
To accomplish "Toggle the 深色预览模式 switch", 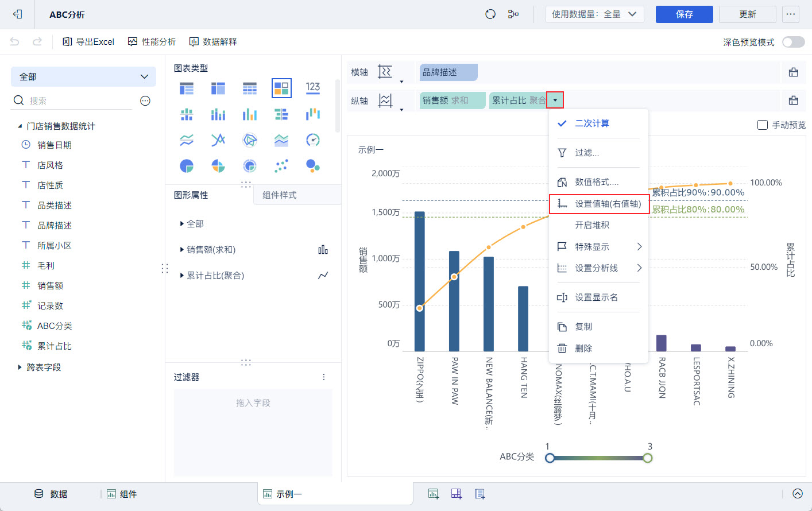I will tap(794, 42).
